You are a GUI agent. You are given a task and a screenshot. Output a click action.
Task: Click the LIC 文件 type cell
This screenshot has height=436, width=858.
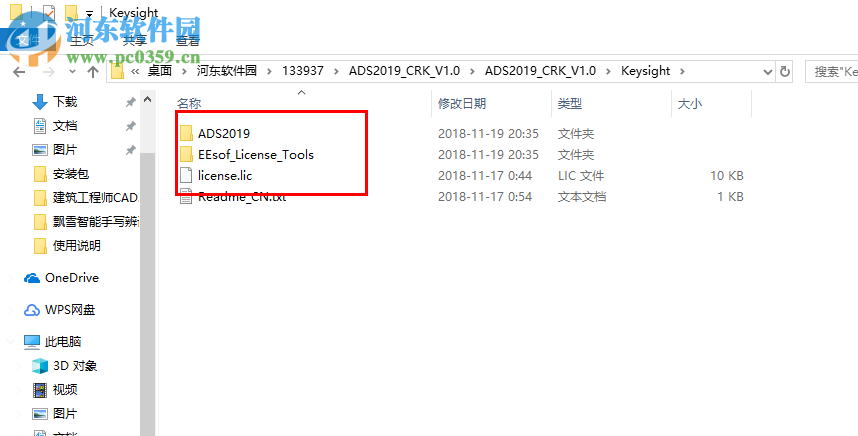pyautogui.click(x=581, y=176)
